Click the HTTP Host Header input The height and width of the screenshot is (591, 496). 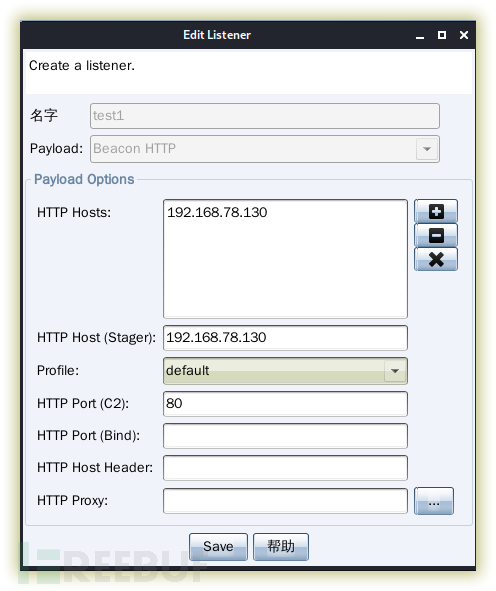(x=285, y=468)
